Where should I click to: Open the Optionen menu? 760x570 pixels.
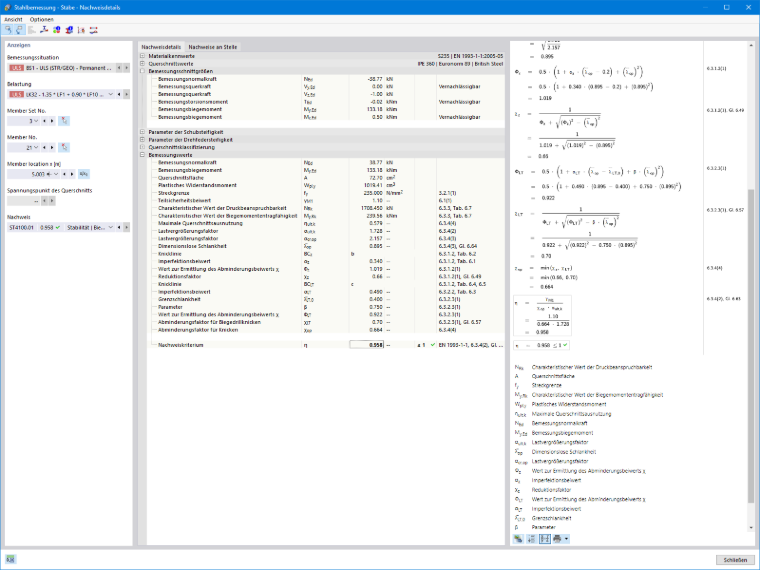pos(42,19)
